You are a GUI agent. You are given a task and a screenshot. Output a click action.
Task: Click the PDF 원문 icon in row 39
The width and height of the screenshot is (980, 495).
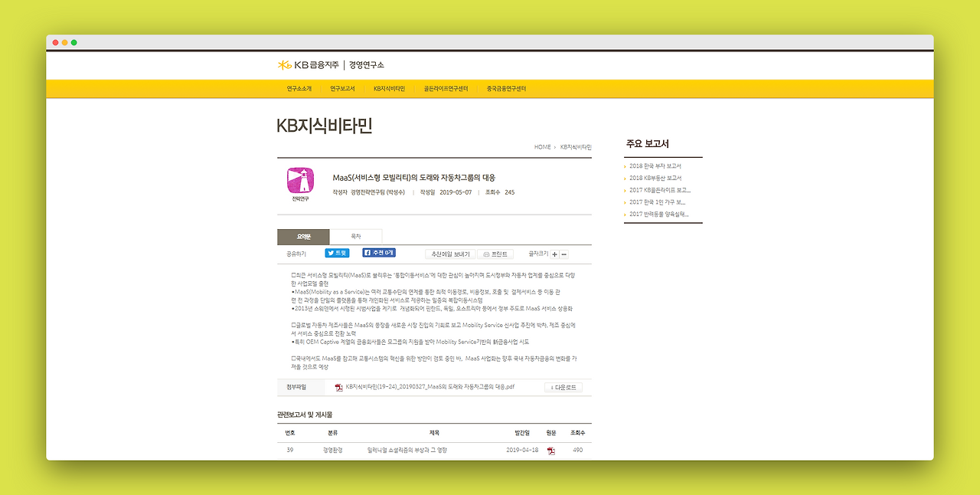550,451
